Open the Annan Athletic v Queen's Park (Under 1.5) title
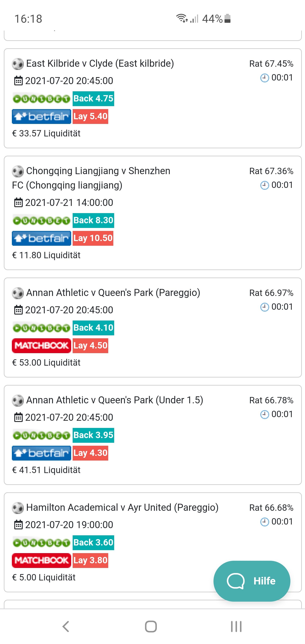Viewport: 305px width, 644px height. pos(115,400)
